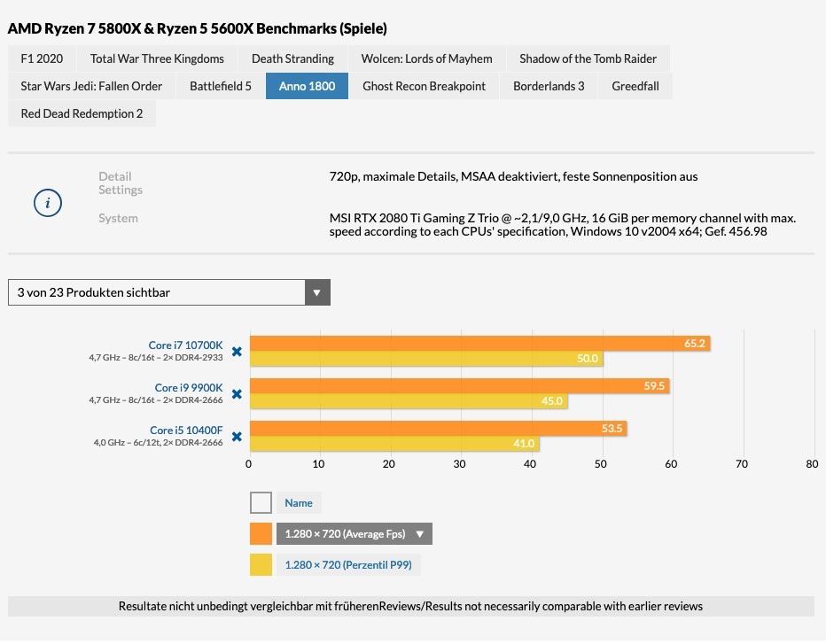Click the 41.0 yellow bar for i5 10400F

394,444
